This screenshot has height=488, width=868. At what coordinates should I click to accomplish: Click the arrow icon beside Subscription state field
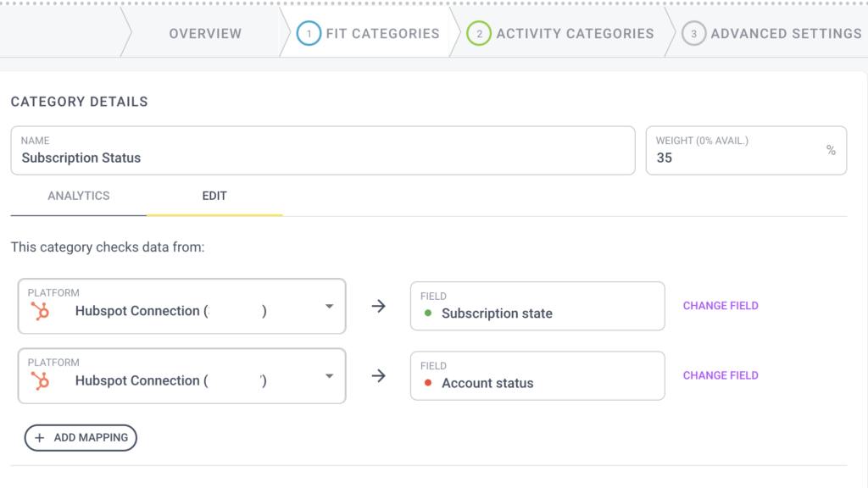pos(379,306)
